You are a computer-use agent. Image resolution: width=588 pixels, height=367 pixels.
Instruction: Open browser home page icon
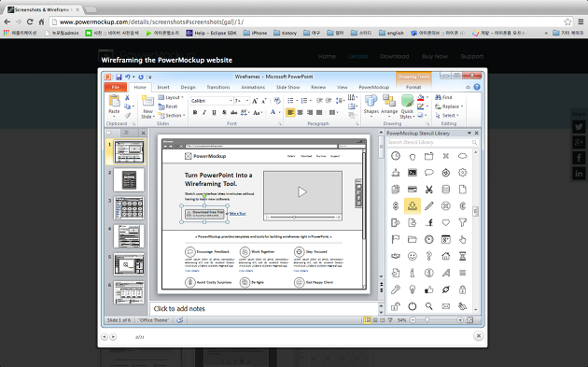42,21
